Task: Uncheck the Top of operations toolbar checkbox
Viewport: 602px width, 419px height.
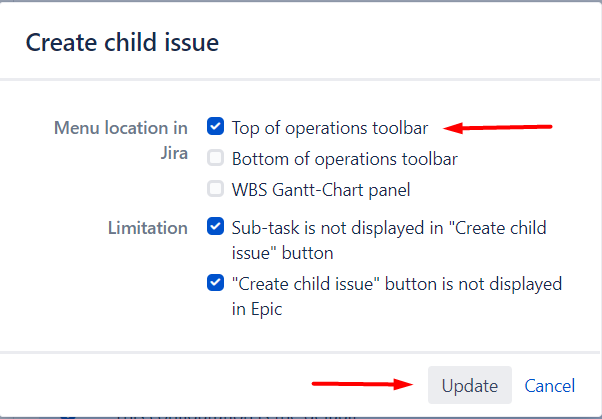Action: click(215, 127)
